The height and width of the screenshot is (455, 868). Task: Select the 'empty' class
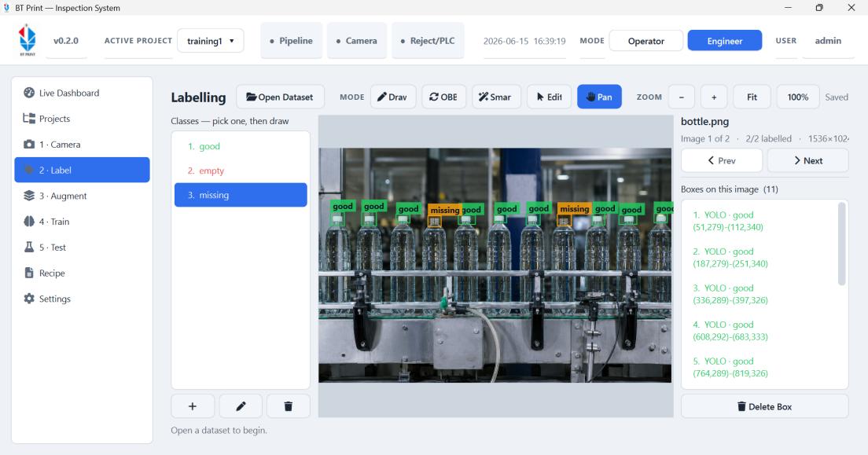pos(241,171)
